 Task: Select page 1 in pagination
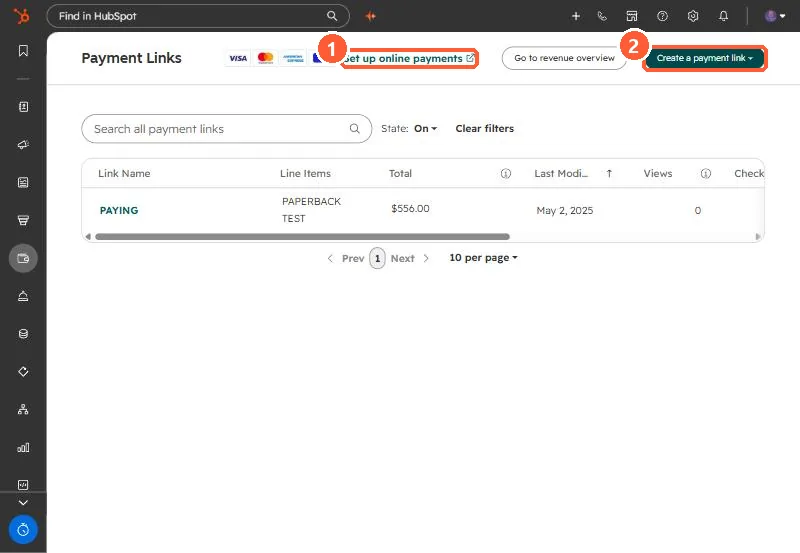tap(377, 258)
